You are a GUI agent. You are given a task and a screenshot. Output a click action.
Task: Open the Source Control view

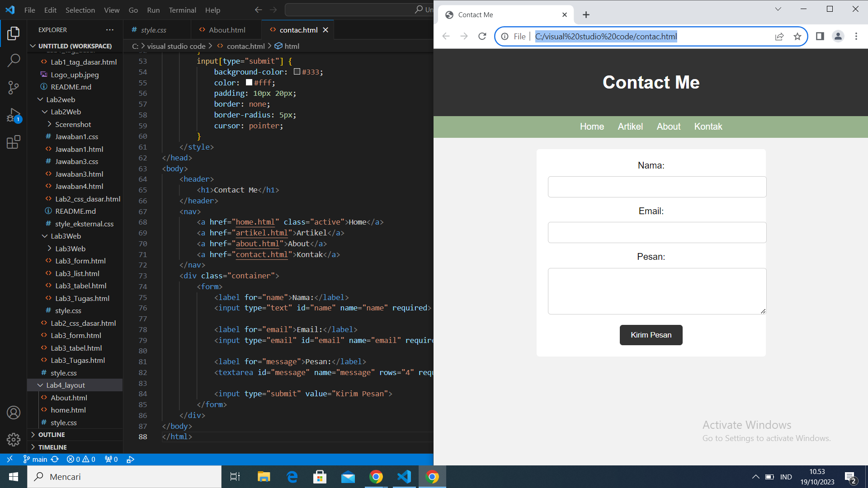click(14, 88)
